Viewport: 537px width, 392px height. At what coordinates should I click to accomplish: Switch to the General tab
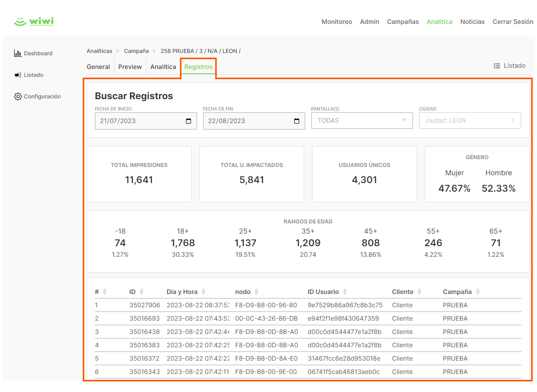pyautogui.click(x=98, y=67)
